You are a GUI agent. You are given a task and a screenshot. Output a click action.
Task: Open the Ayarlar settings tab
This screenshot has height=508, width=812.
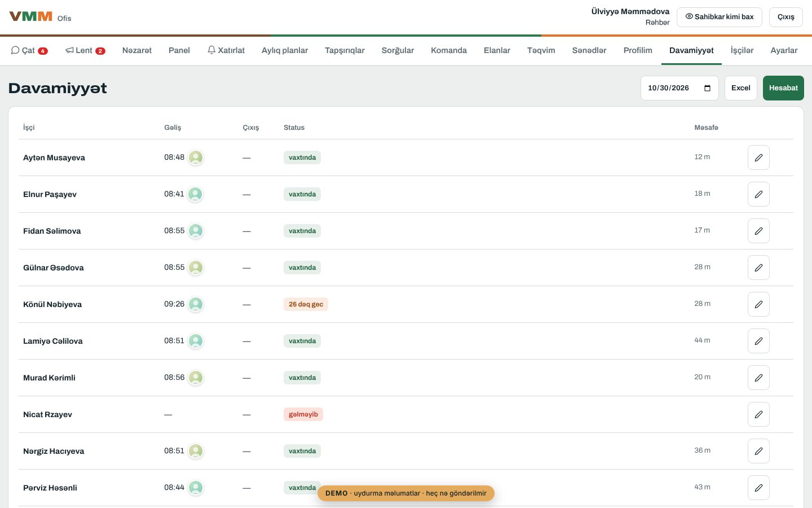(784, 50)
